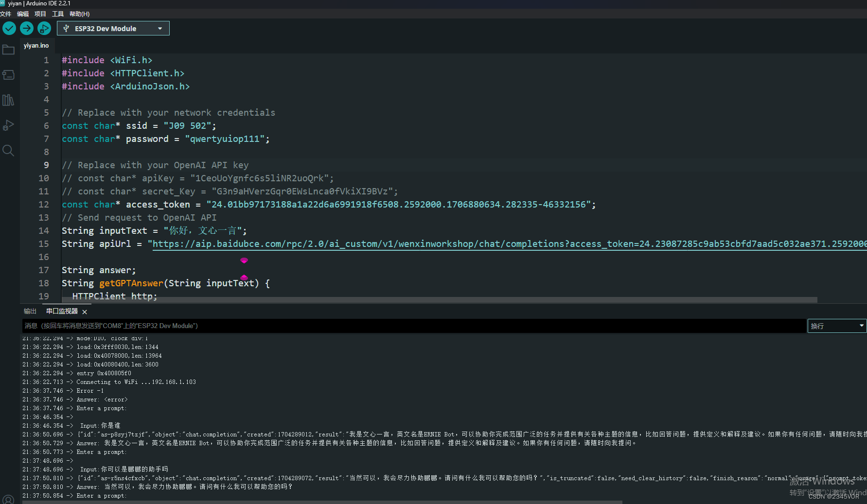867x504 pixels.
Task: Click the Verify sketch checkmark button
Action: pyautogui.click(x=9, y=28)
